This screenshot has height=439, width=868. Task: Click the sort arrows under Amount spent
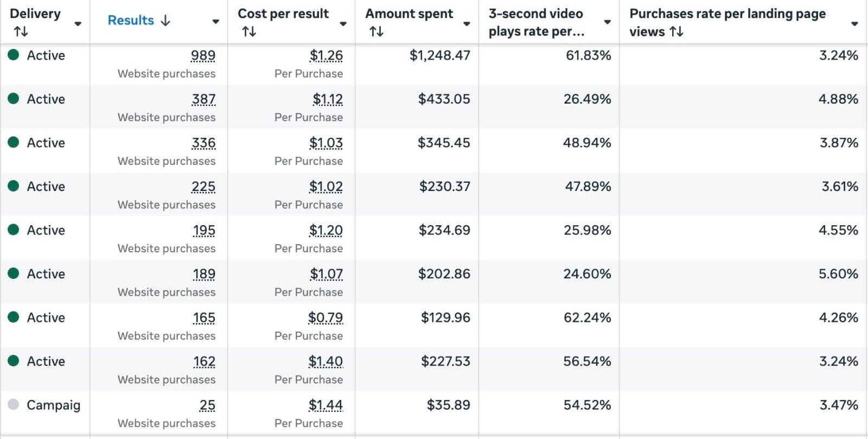(376, 31)
